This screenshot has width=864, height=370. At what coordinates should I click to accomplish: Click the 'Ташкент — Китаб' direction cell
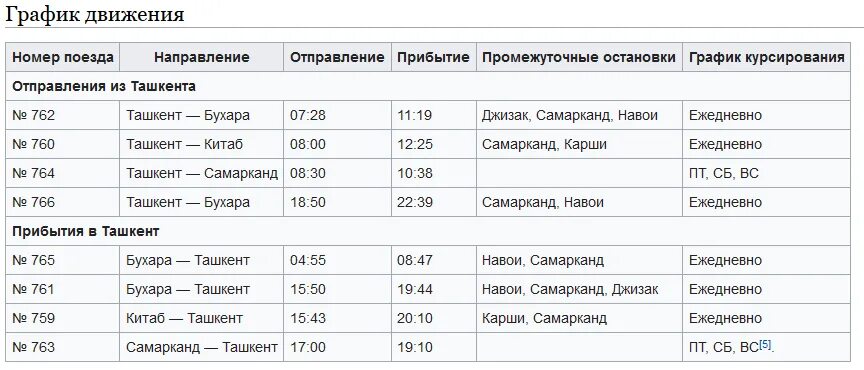202,144
